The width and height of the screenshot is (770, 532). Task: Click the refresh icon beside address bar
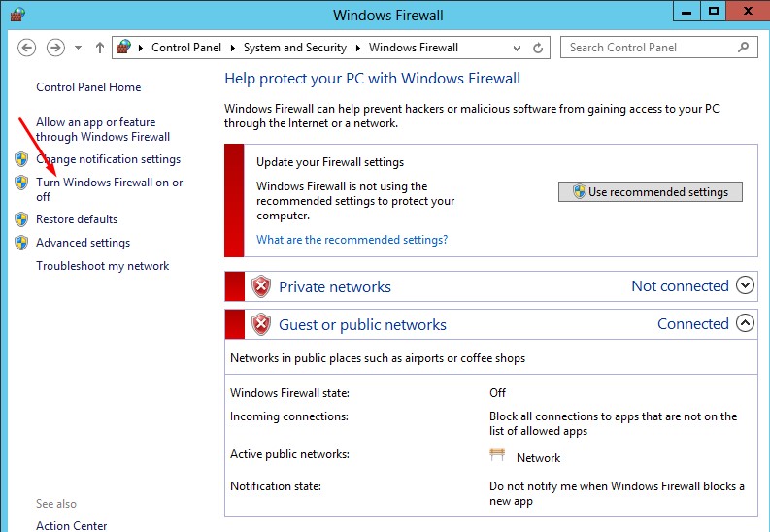click(x=540, y=48)
